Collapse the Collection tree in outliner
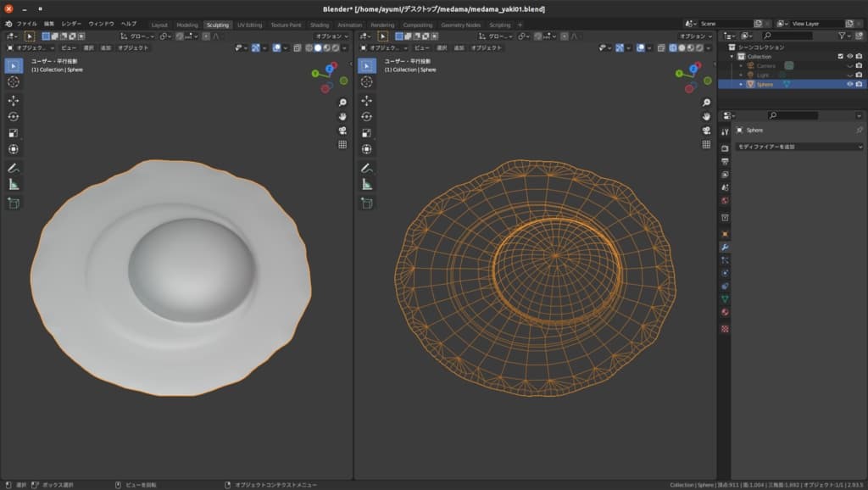Screen dimensions: 868x490 point(731,57)
